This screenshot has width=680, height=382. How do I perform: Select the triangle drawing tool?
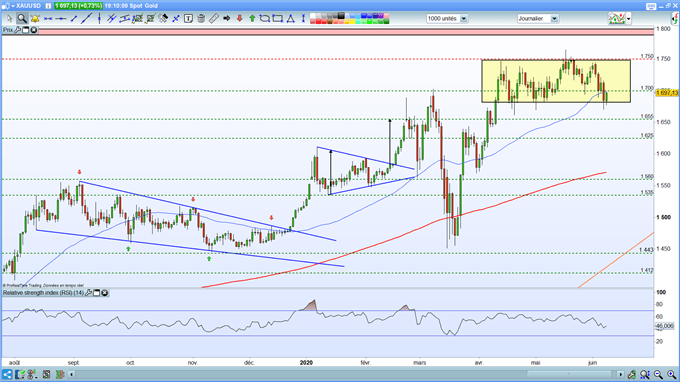point(291,19)
